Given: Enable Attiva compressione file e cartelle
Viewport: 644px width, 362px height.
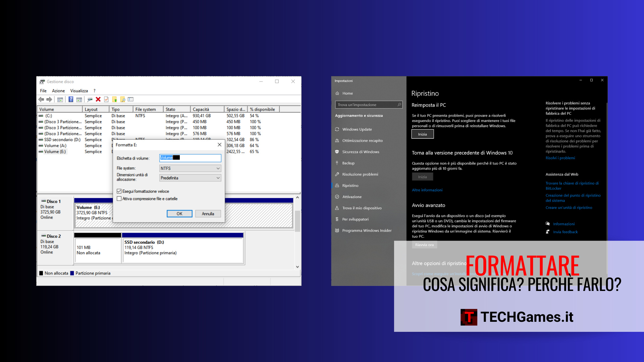Looking at the screenshot, I should pos(119,199).
